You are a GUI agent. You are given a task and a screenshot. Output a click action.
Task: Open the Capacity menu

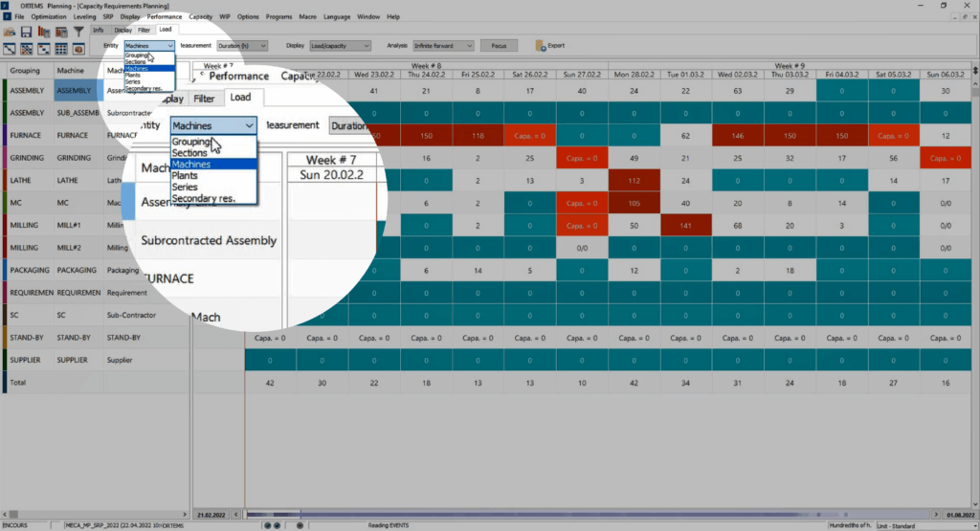coord(200,16)
